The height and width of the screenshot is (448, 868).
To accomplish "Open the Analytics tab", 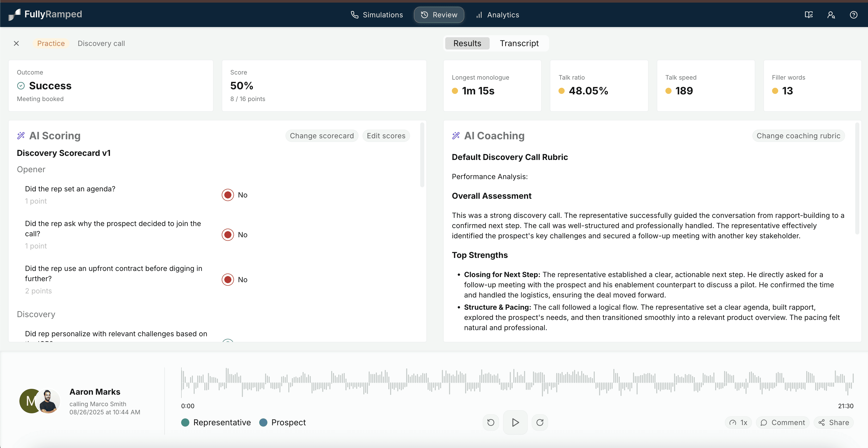I will pyautogui.click(x=497, y=15).
